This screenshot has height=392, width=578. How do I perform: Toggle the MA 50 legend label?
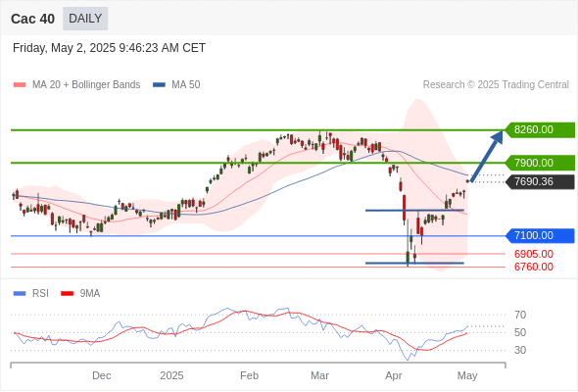186,85
